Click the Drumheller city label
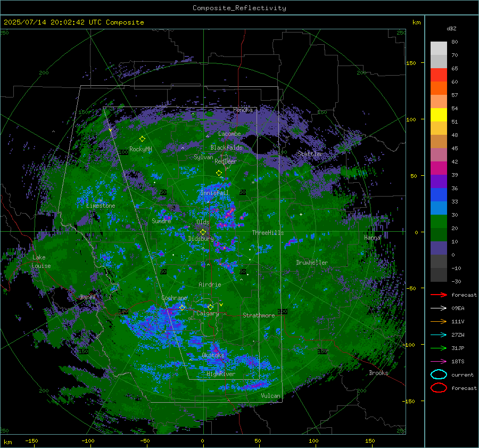Image resolution: width=479 pixels, height=448 pixels. 312,263
